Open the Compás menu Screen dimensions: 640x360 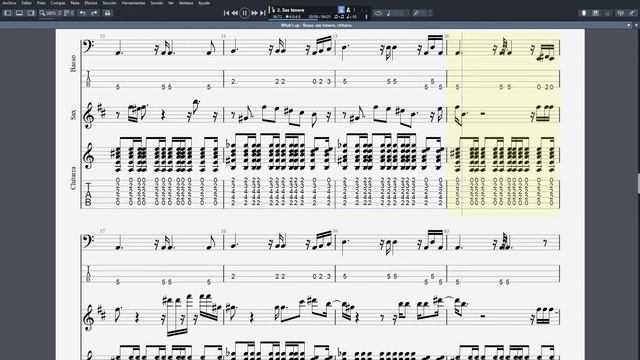(58, 3)
